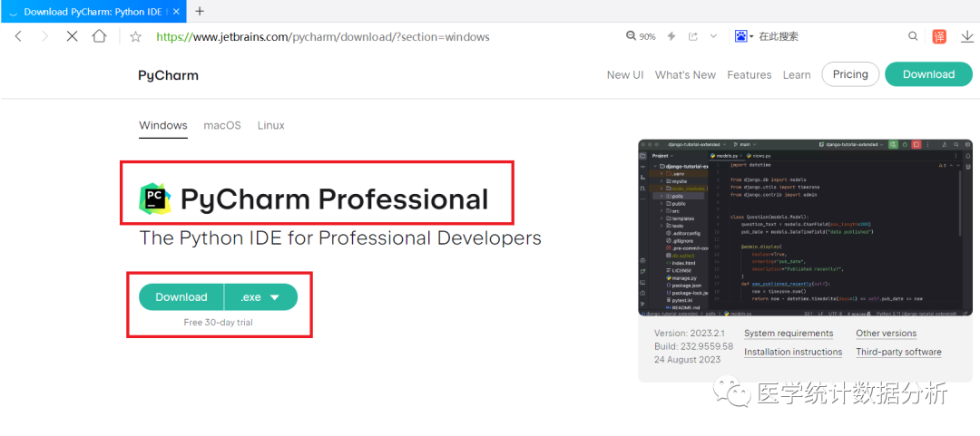
Task: Click the '24 August 2023' date text
Action: (688, 359)
